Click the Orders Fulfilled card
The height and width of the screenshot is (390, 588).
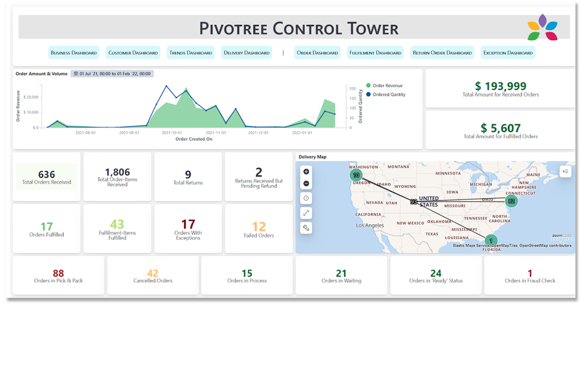click(x=47, y=229)
